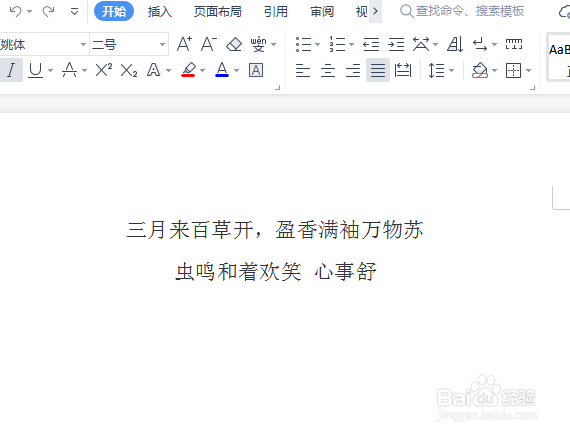Switch to the 开始 ribbon tab
The image size is (570, 436).
[114, 12]
